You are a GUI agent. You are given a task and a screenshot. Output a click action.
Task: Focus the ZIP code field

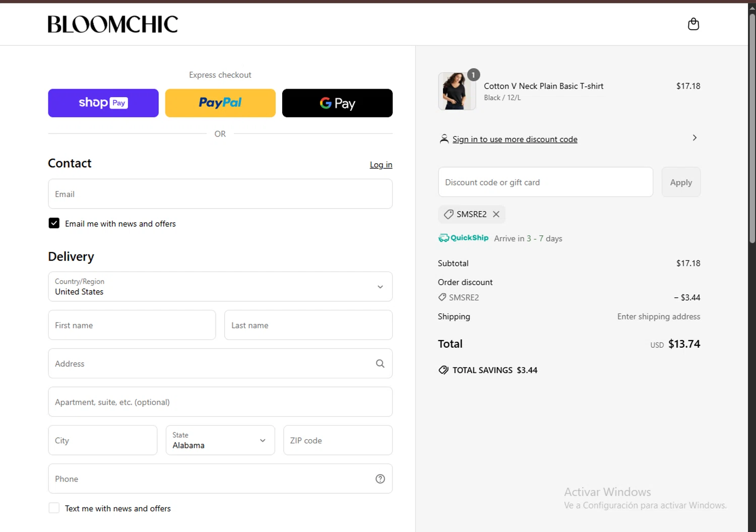point(338,440)
